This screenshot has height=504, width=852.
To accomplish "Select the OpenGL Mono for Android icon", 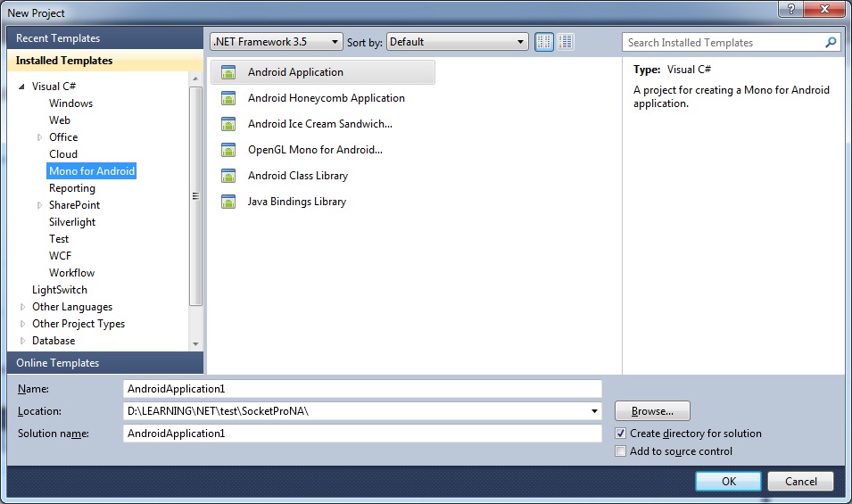I will 228,150.
